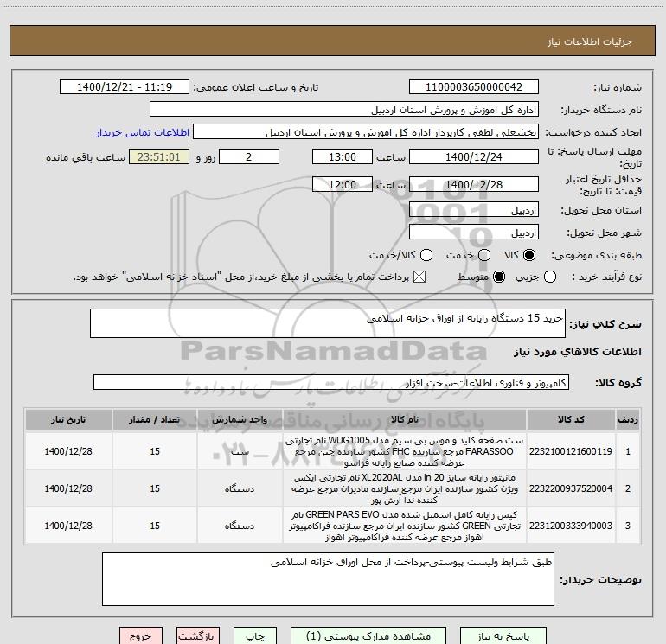Click مشاهده مدارک پیوستی (1) button
Viewport: 666px width, 644px height.
[x=368, y=636]
